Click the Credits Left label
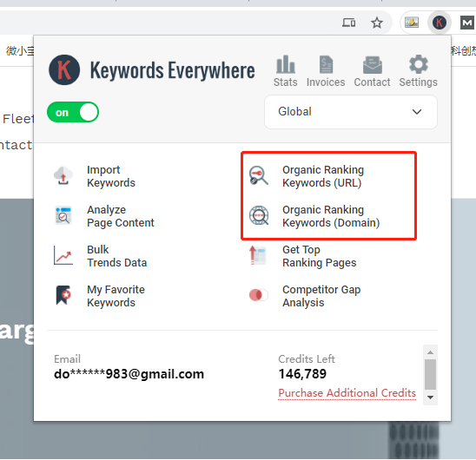 pos(307,359)
